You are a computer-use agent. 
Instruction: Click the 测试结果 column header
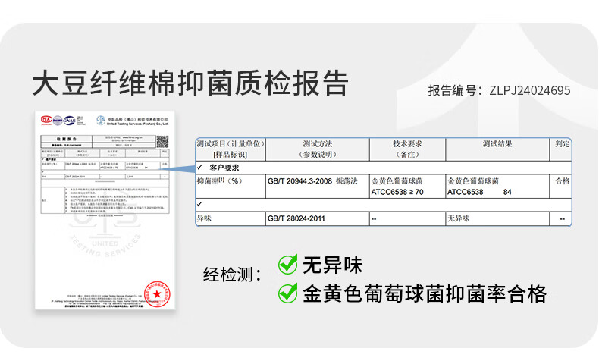pos(497,144)
